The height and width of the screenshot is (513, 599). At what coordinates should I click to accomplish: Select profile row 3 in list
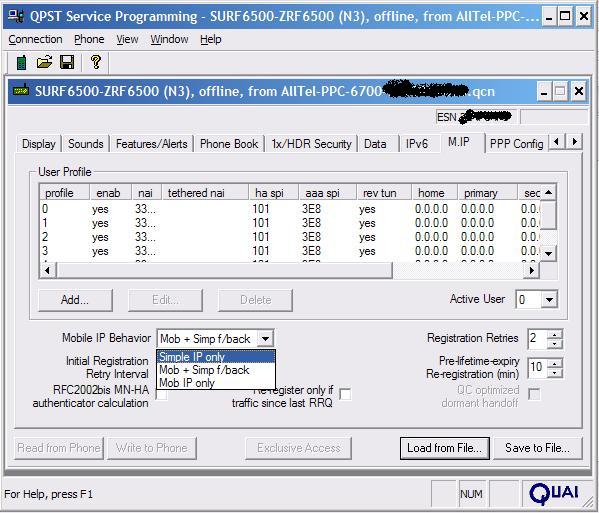click(289, 251)
